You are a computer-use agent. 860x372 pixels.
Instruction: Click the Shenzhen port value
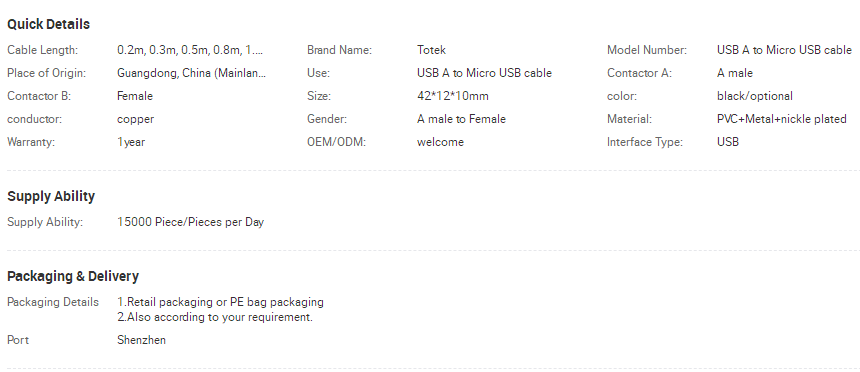point(142,340)
